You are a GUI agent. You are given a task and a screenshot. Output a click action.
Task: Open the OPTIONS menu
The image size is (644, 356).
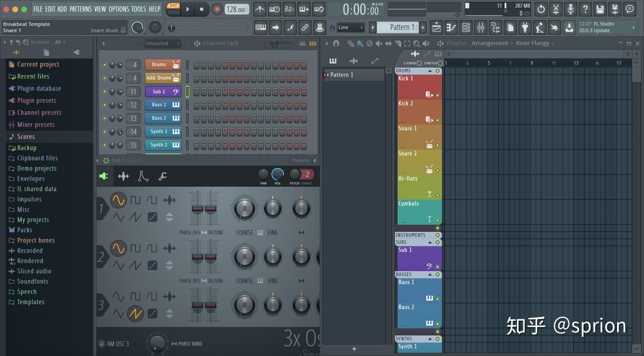click(119, 9)
